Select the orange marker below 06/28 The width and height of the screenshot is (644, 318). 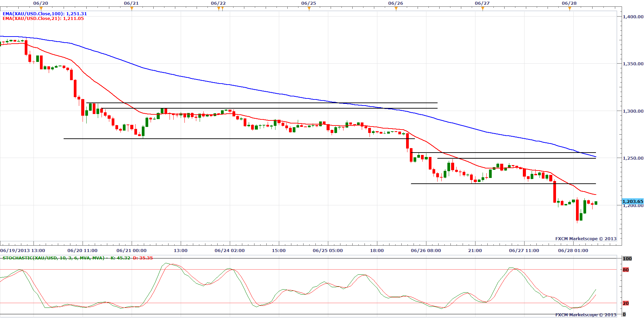570,8
